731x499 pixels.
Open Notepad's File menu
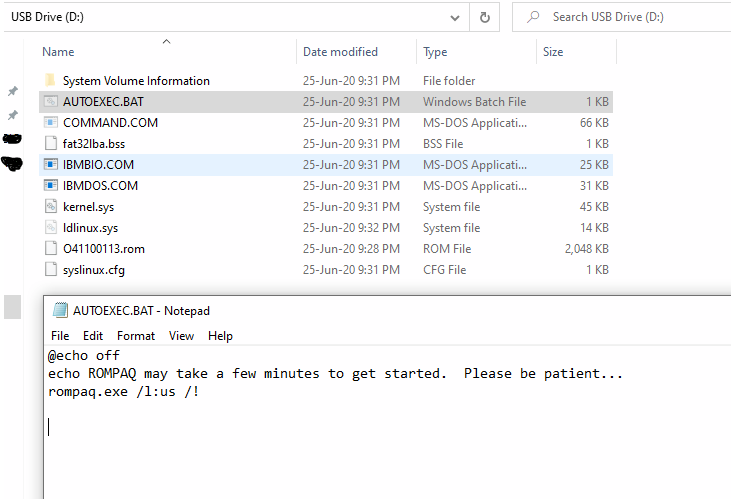(x=60, y=336)
